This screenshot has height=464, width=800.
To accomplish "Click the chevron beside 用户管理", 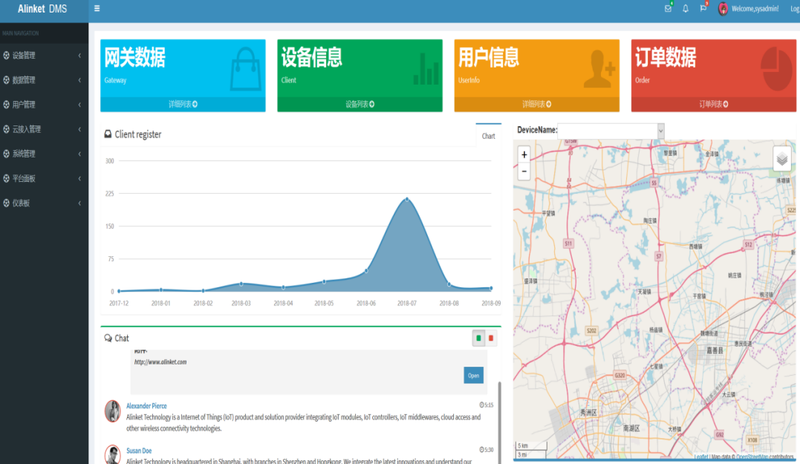I will coord(80,104).
